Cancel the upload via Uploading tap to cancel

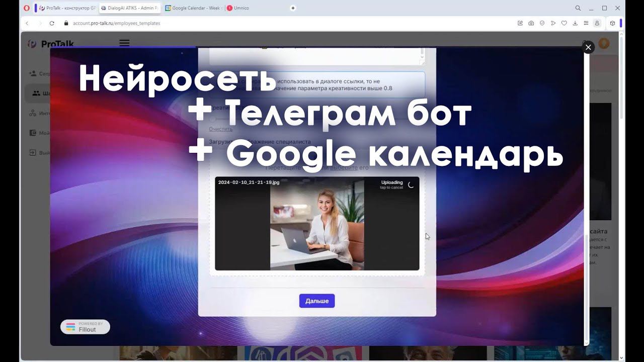tap(397, 185)
